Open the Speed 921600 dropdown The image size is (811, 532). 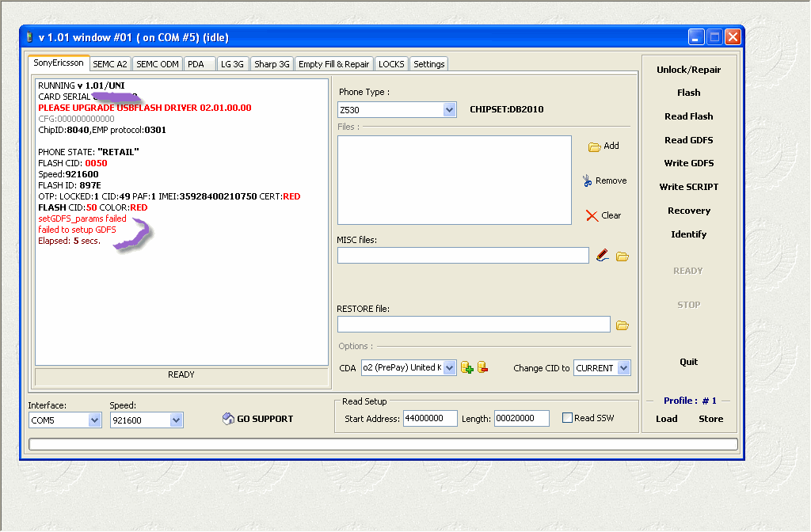(x=176, y=420)
